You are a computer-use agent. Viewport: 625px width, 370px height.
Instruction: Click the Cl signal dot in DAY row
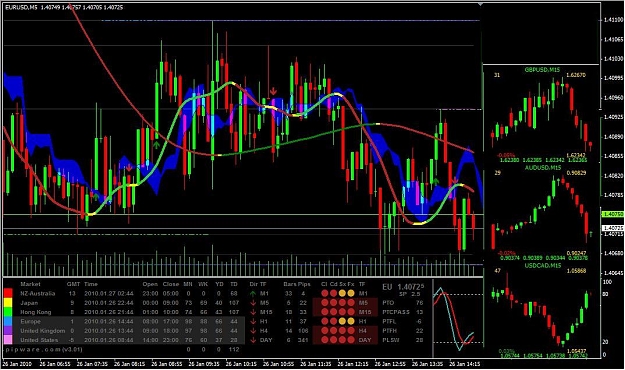(x=325, y=340)
